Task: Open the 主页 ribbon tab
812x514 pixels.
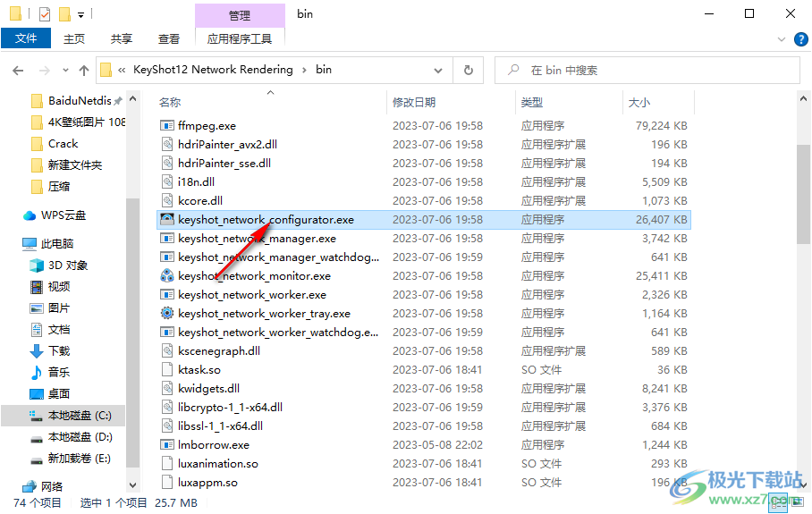Action: (74, 38)
